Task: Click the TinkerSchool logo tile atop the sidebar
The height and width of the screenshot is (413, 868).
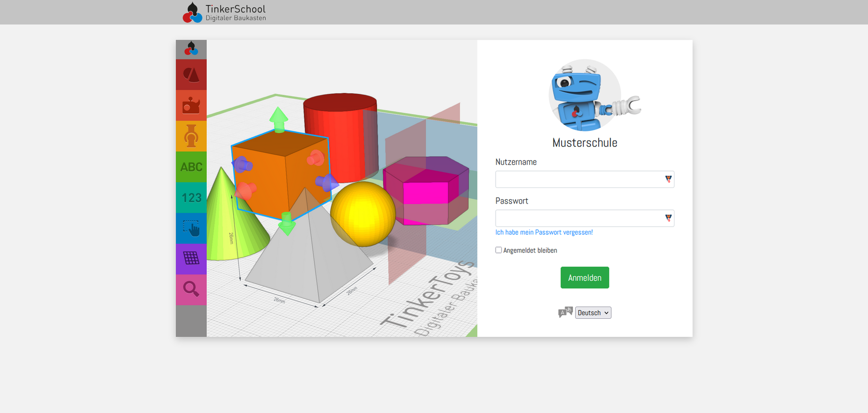Action: pyautogui.click(x=191, y=49)
